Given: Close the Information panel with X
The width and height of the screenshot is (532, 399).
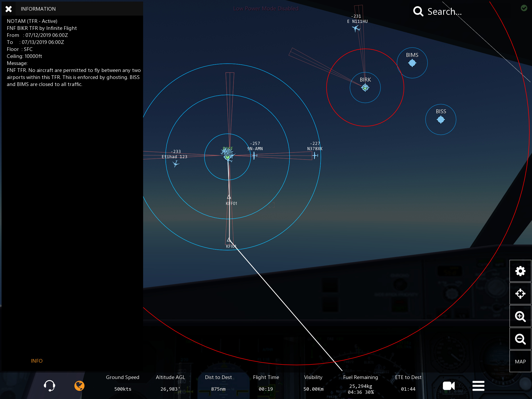Looking at the screenshot, I should click(x=9, y=9).
